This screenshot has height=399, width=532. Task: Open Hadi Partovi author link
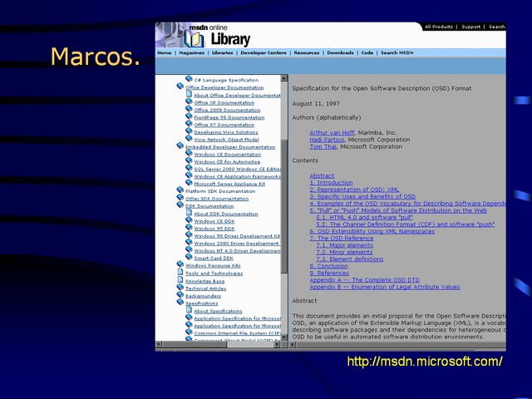point(327,140)
